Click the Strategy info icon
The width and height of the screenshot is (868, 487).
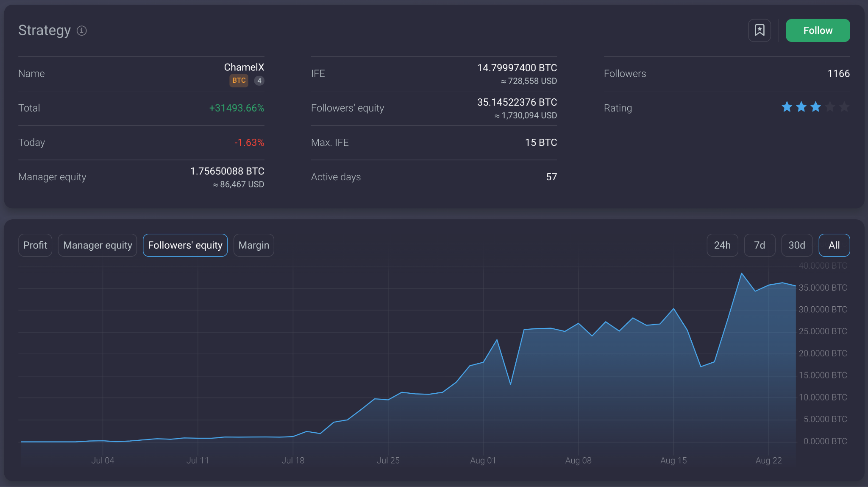click(x=82, y=31)
